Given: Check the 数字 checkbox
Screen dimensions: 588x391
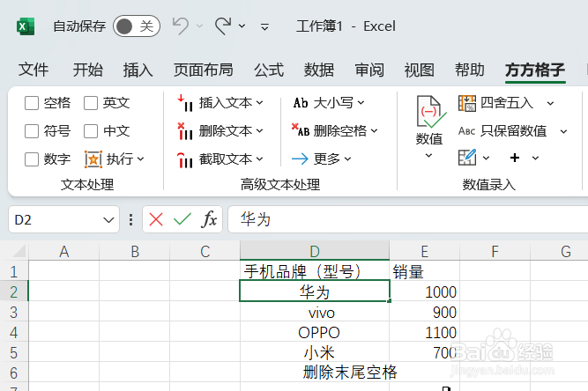Looking at the screenshot, I should click(x=32, y=159).
